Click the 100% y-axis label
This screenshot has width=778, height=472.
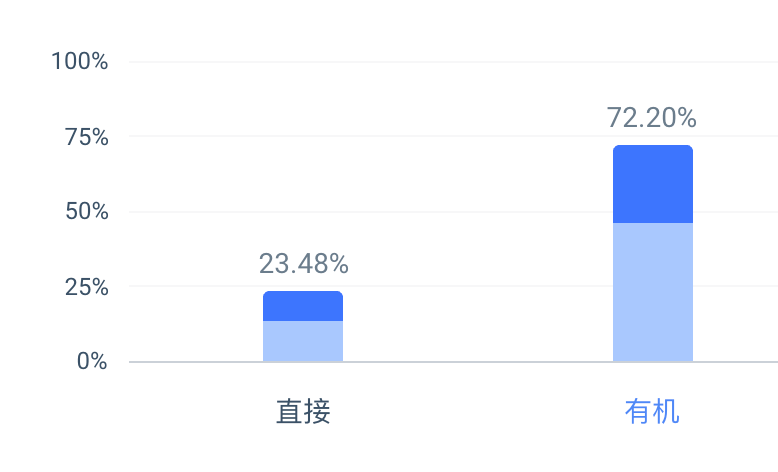click(79, 61)
